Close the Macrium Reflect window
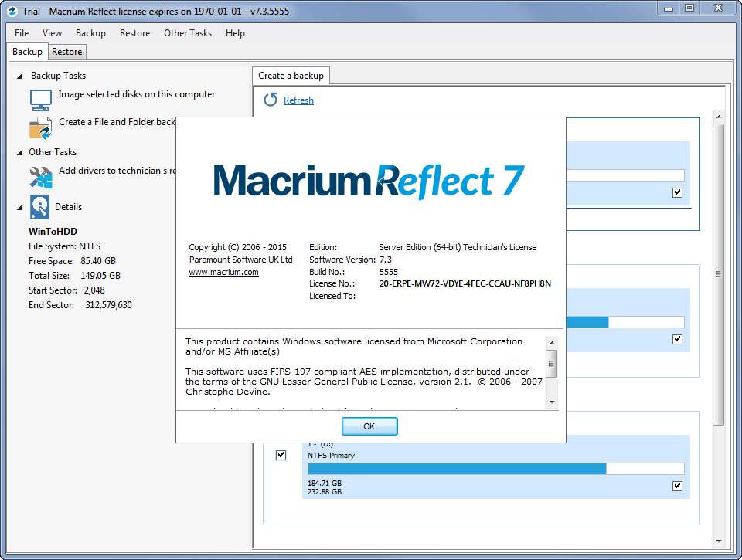This screenshot has width=742, height=560. tap(718, 8)
